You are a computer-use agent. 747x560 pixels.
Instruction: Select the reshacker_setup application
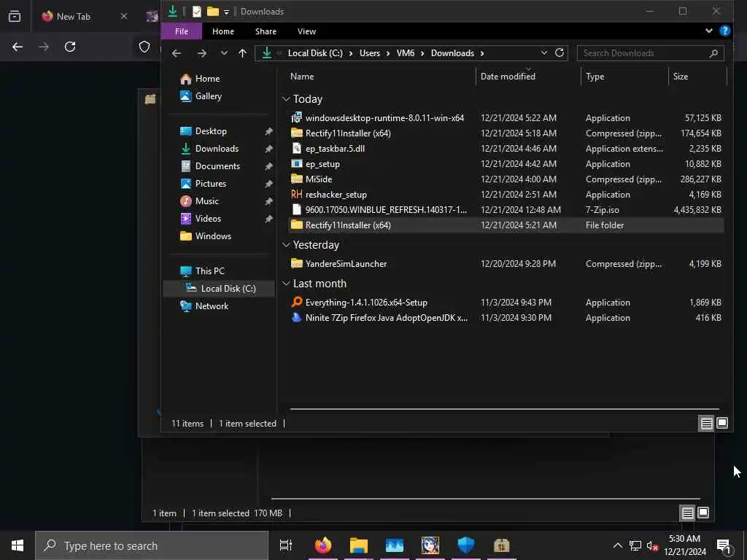[x=329, y=194]
